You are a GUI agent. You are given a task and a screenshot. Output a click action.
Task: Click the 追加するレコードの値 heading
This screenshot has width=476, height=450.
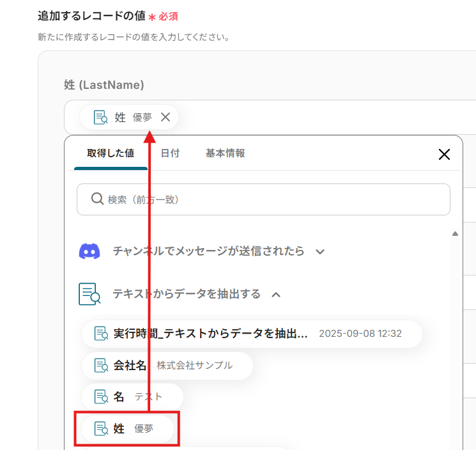pyautogui.click(x=91, y=16)
